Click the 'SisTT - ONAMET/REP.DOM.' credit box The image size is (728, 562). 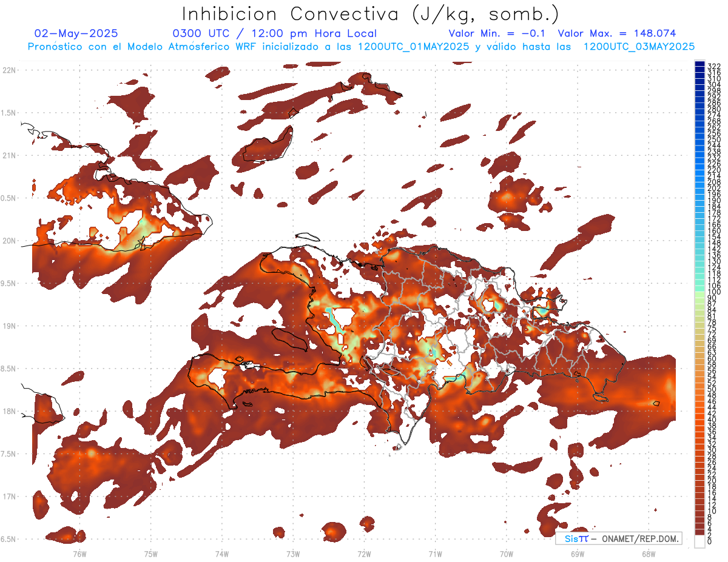(618, 538)
